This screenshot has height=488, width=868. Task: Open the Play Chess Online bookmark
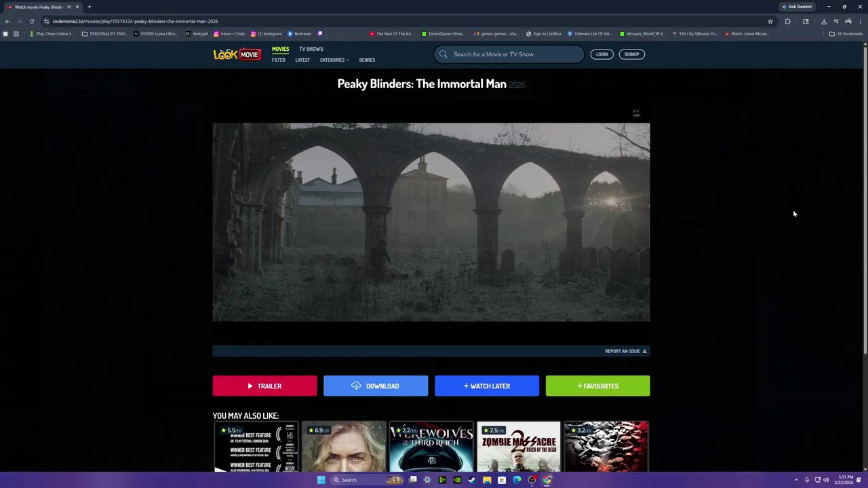point(52,34)
